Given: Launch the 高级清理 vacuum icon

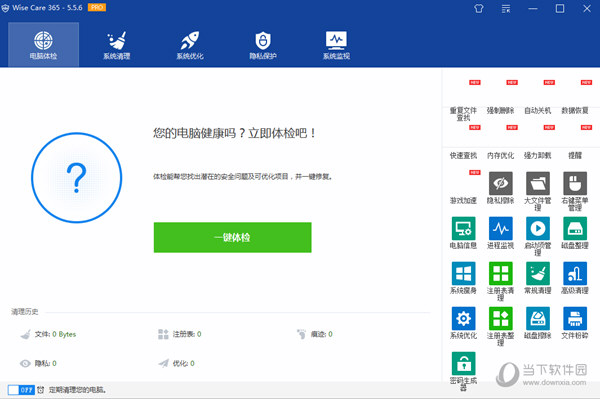Looking at the screenshot, I should 575,274.
